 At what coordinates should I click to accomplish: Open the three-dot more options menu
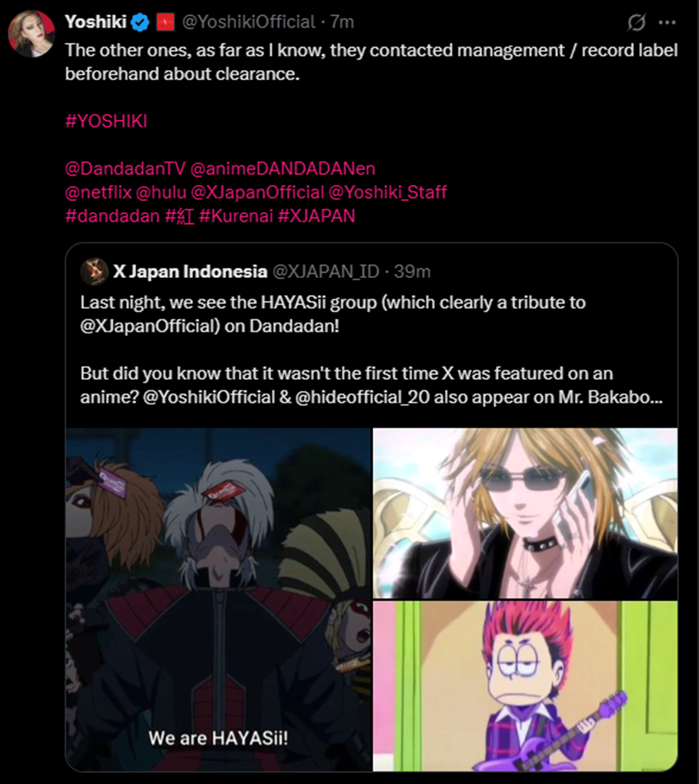(667, 22)
